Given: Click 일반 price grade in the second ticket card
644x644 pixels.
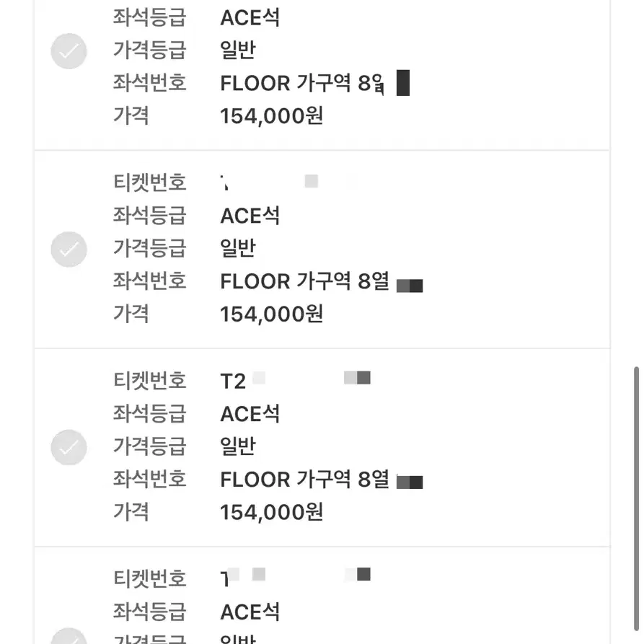Looking at the screenshot, I should coord(238,248).
